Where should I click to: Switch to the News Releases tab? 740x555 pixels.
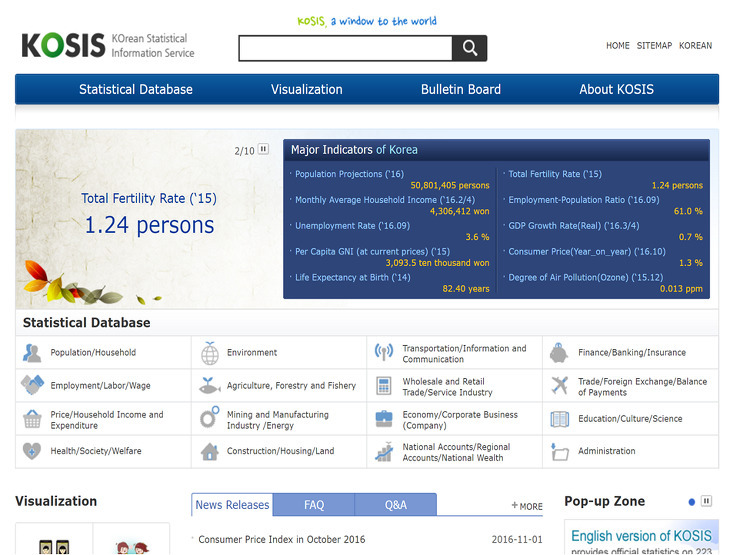pos(232,505)
